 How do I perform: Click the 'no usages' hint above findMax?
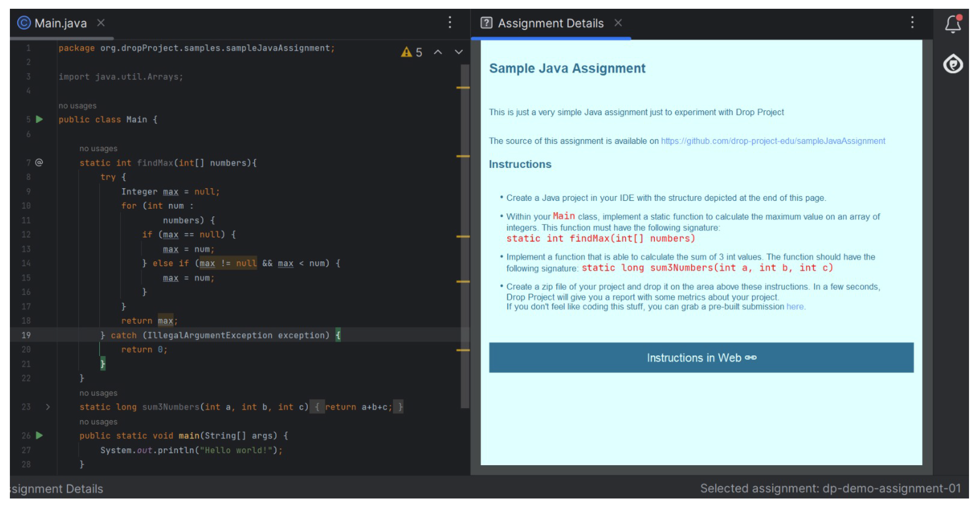(98, 149)
